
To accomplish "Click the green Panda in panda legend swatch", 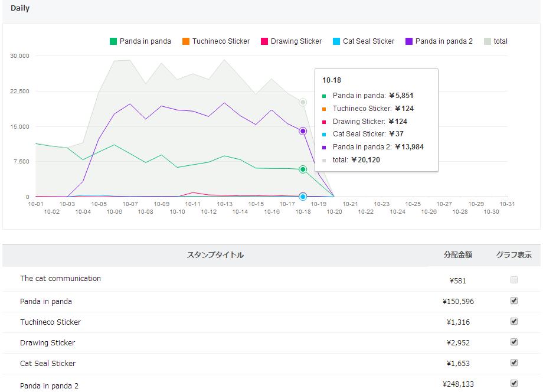I will click(x=113, y=41).
